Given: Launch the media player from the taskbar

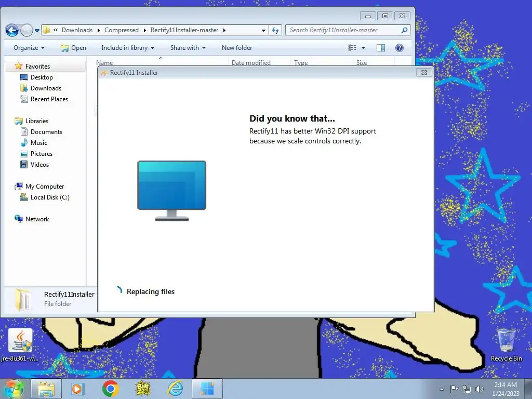Looking at the screenshot, I should pos(77,389).
